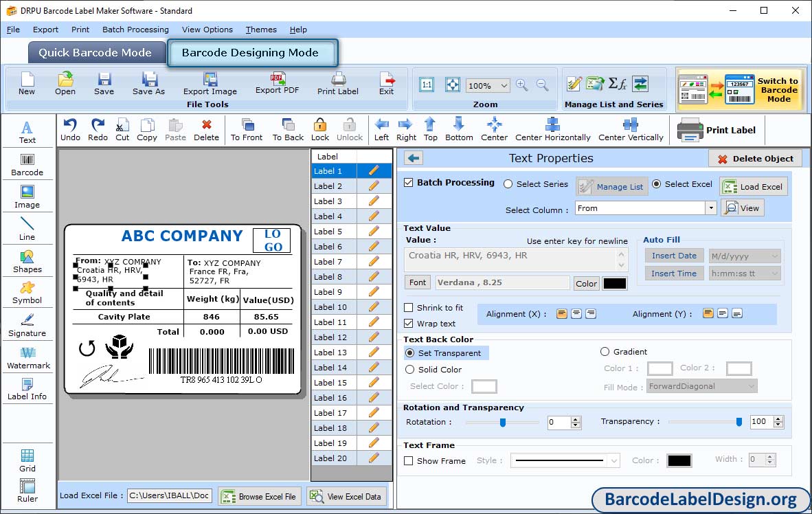Screen dimensions: 812x514
Task: Open the File menu
Action: pos(13,30)
